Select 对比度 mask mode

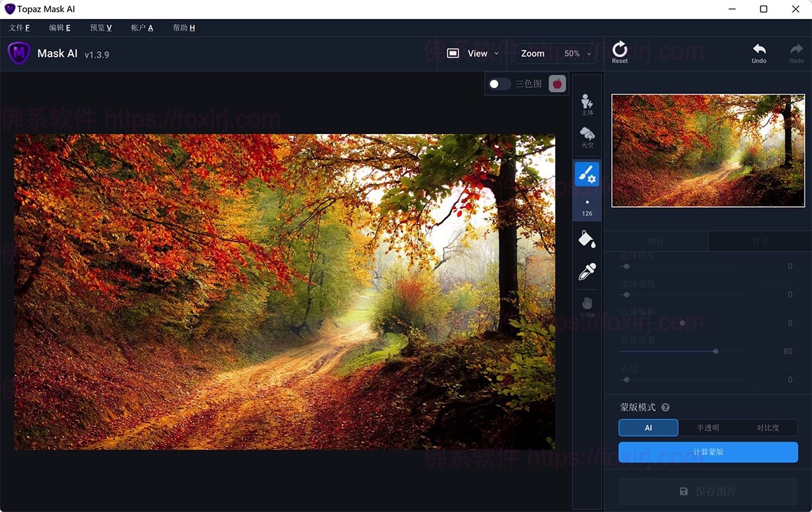click(767, 427)
